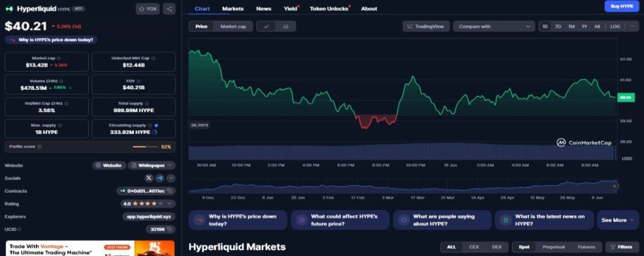Click the circulating supply progress ring
The width and height of the screenshot is (644, 256).
click(x=154, y=132)
